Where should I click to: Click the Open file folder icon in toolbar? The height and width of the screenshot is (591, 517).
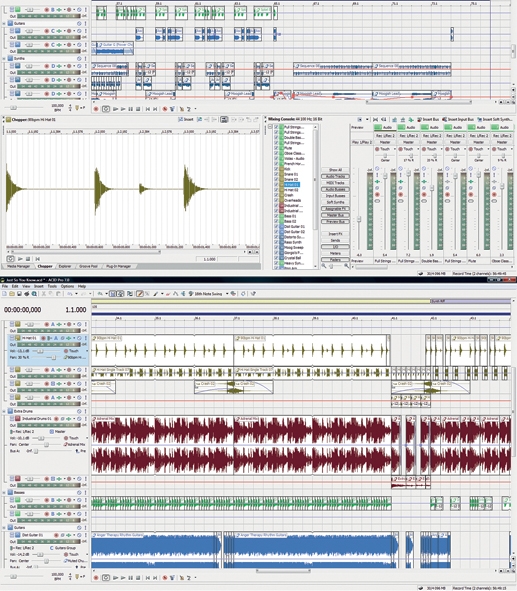coord(12,294)
